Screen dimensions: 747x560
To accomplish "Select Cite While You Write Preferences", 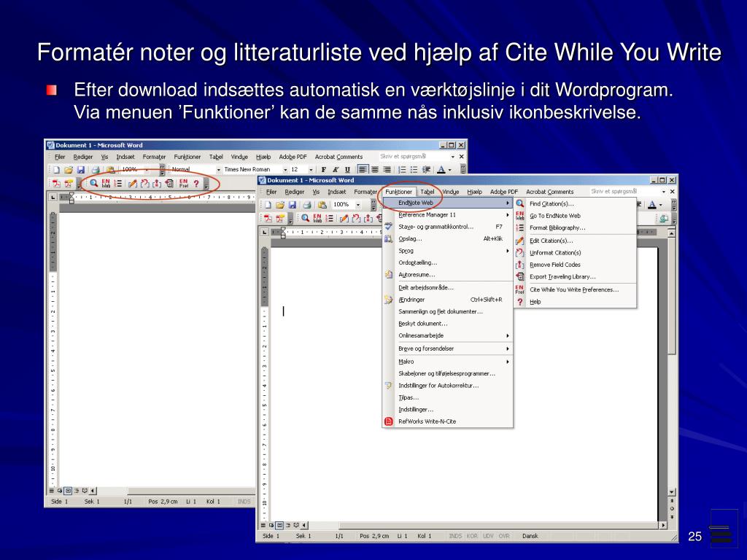I will tap(575, 289).
